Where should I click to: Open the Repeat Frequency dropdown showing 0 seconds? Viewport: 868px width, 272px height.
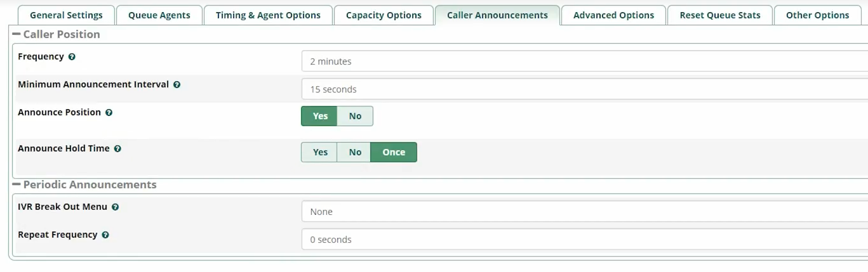point(585,240)
